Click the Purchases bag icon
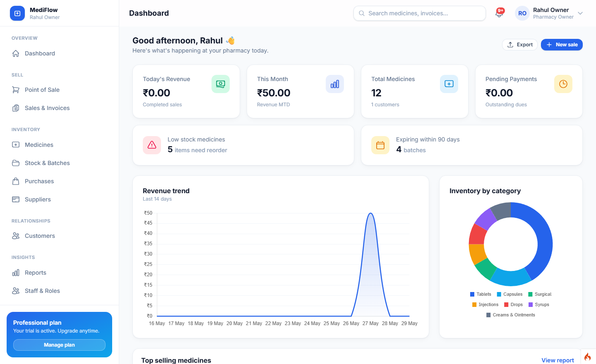The height and width of the screenshot is (364, 596). (16, 181)
